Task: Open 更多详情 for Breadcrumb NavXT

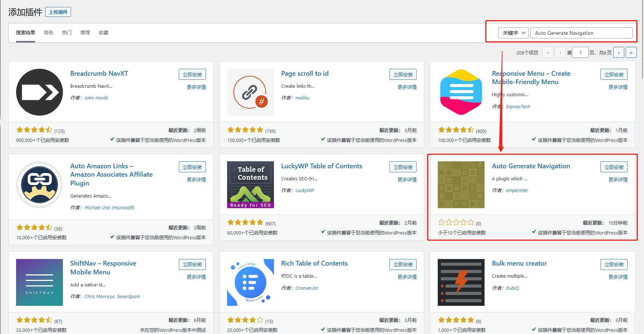Action: click(196, 87)
